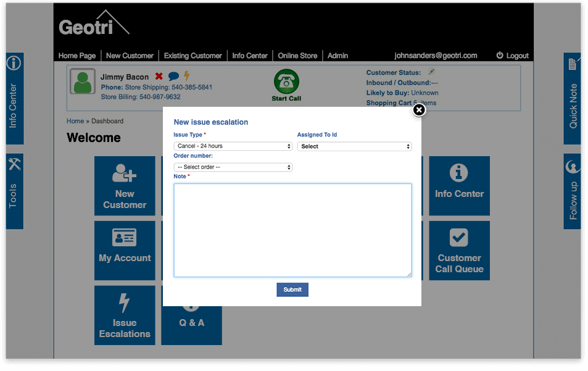
Task: Open the Issue Escalations dashboard tile
Action: coord(125,315)
